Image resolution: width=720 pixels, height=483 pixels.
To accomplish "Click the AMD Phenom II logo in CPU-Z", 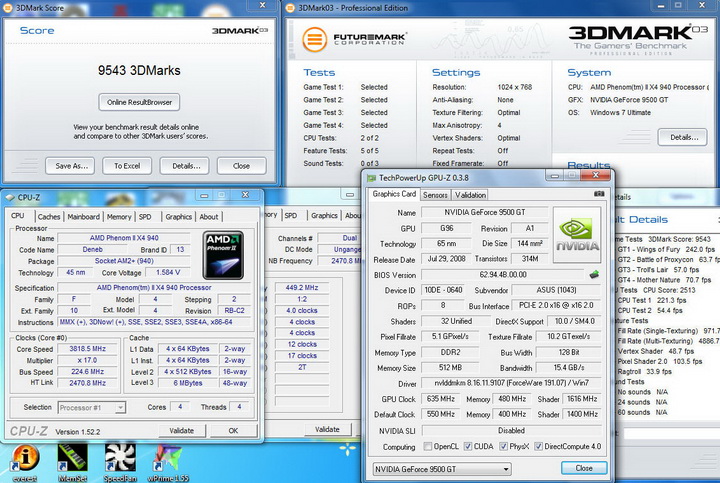I will (x=223, y=255).
